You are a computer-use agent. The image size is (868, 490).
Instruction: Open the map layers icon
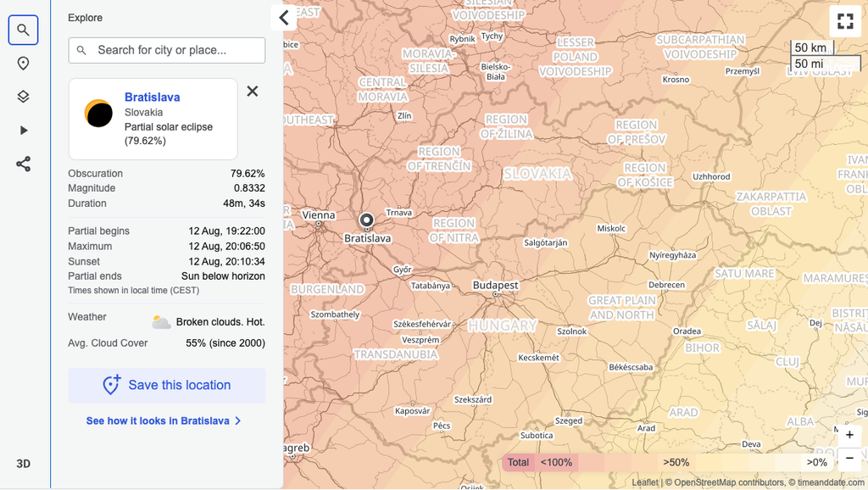pyautogui.click(x=23, y=97)
